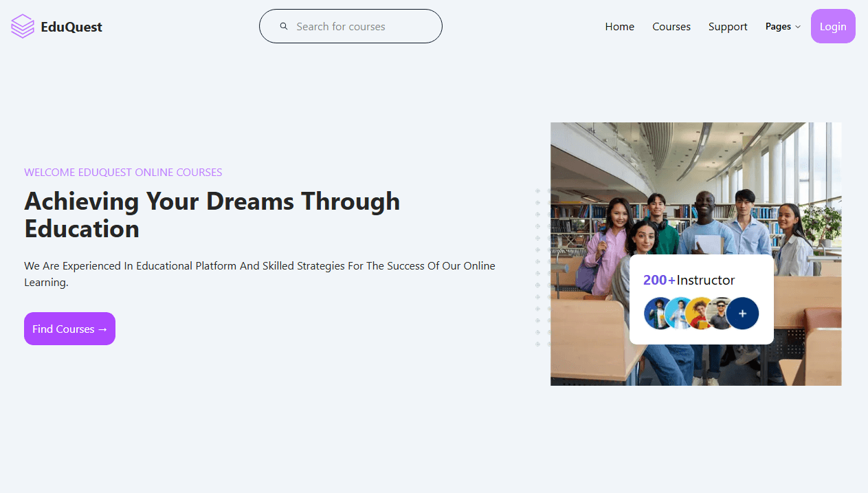Open the Pages menu label
Image resolution: width=868 pixels, height=493 pixels.
coord(778,27)
